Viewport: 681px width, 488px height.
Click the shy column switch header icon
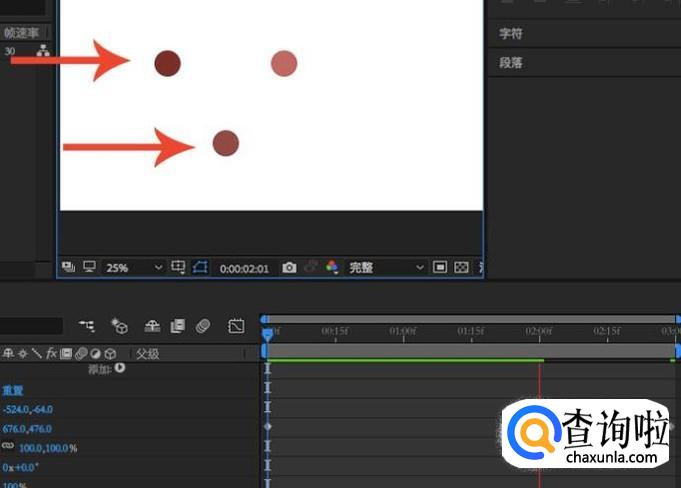pyautogui.click(x=8, y=354)
